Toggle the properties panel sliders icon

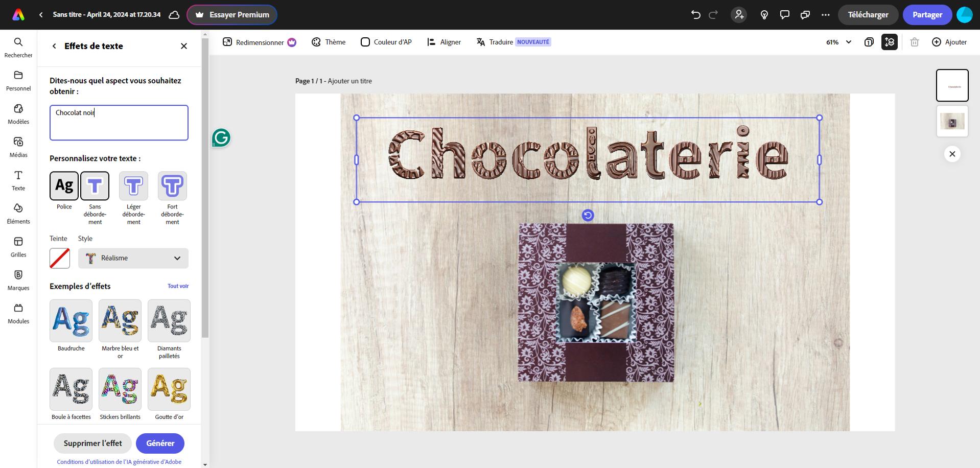[x=889, y=42]
